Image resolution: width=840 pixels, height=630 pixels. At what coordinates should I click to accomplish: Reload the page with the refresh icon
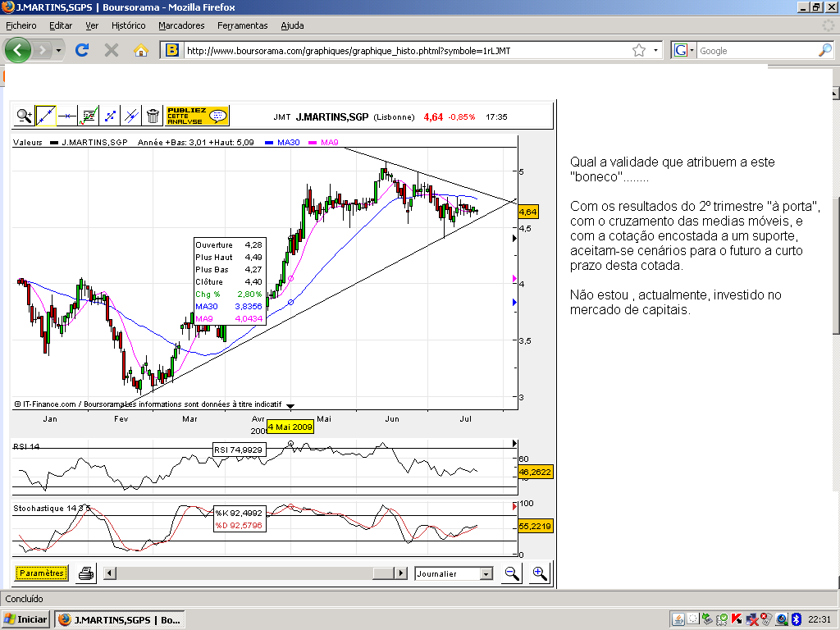tap(82, 50)
